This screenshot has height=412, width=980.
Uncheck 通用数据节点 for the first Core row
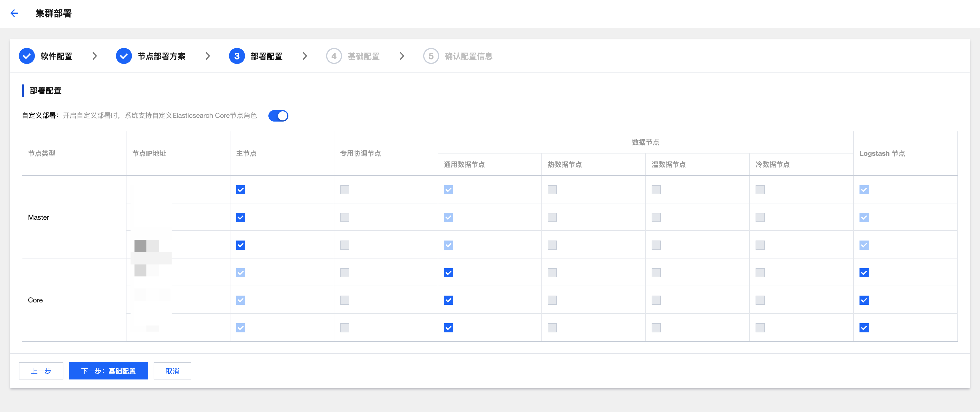click(x=448, y=272)
